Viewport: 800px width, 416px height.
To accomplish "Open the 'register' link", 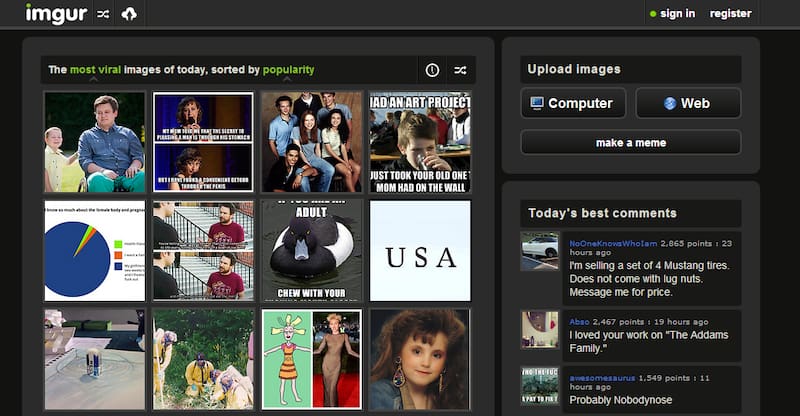I will tap(730, 14).
